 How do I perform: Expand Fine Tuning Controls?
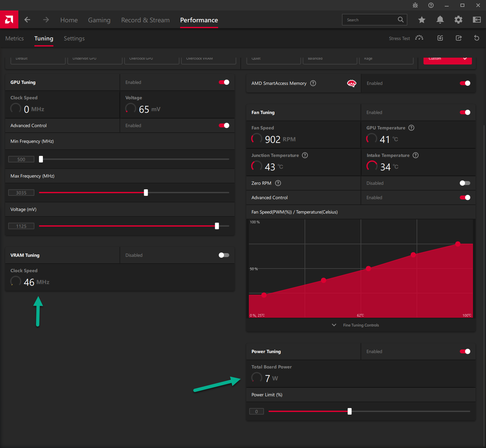click(x=356, y=325)
